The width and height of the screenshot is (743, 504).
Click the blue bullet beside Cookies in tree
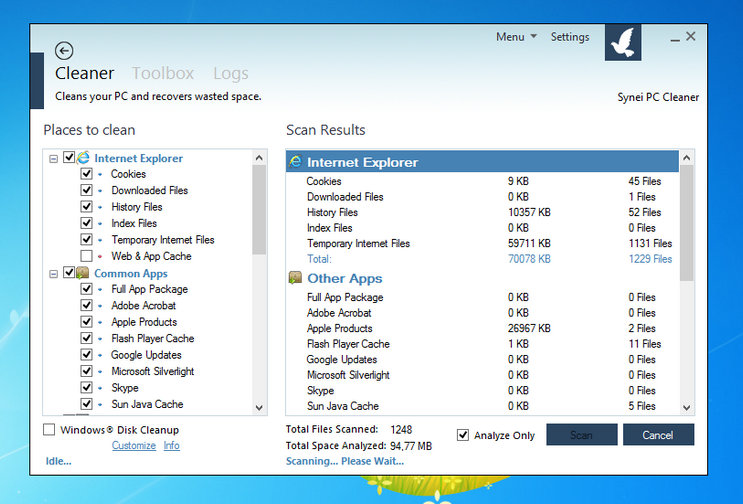100,174
